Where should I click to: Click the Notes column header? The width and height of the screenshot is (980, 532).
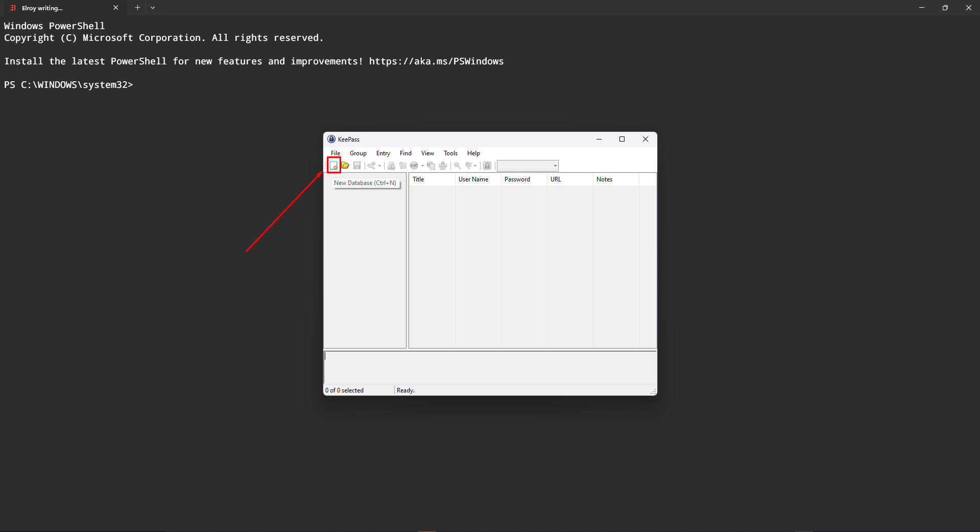[x=616, y=179]
